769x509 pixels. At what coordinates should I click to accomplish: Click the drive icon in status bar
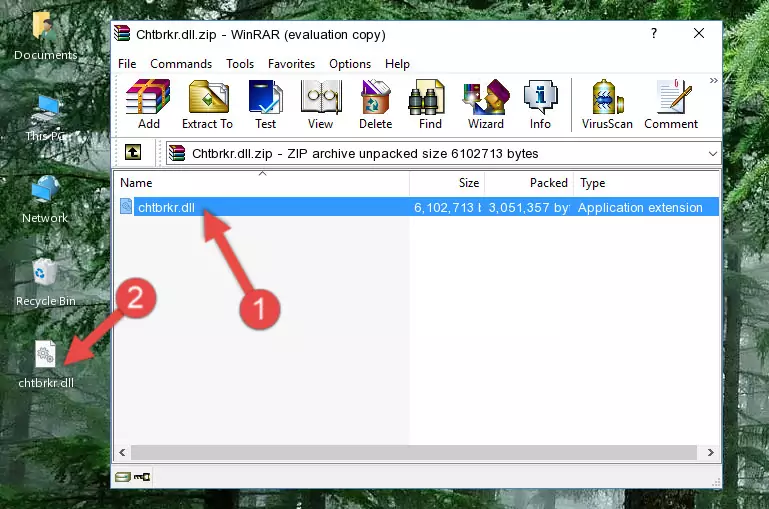point(123,476)
